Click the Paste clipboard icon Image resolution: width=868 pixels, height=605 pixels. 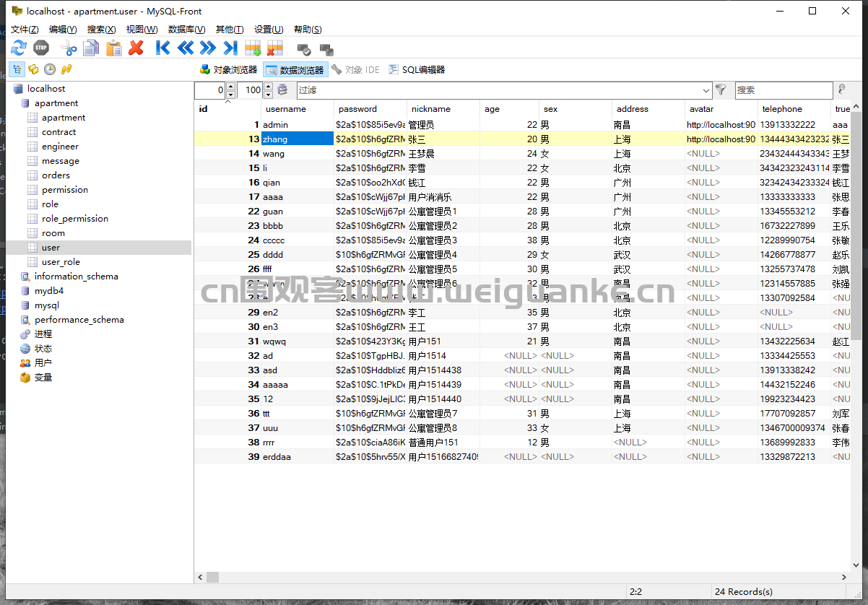[x=113, y=48]
